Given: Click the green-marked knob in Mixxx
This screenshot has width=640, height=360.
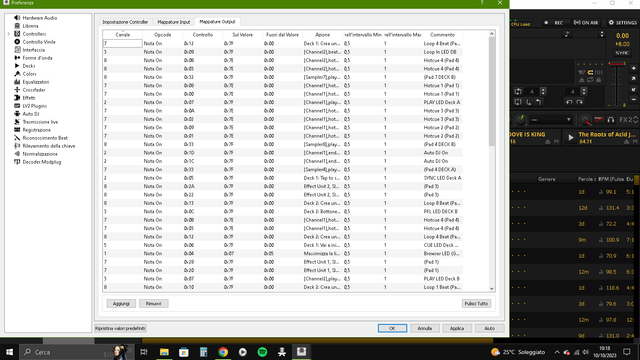Looking at the screenshot, I should click(x=520, y=120).
